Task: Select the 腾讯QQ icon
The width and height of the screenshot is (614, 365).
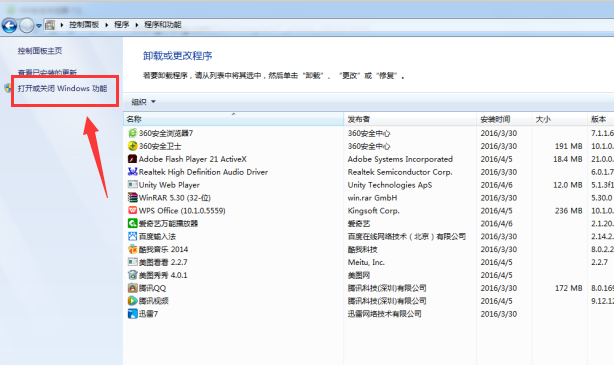Action: point(132,288)
